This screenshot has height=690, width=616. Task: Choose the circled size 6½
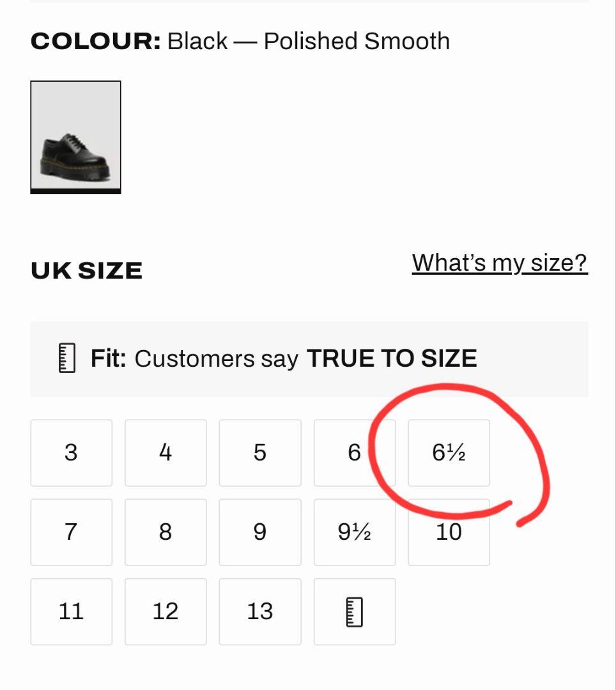click(449, 452)
